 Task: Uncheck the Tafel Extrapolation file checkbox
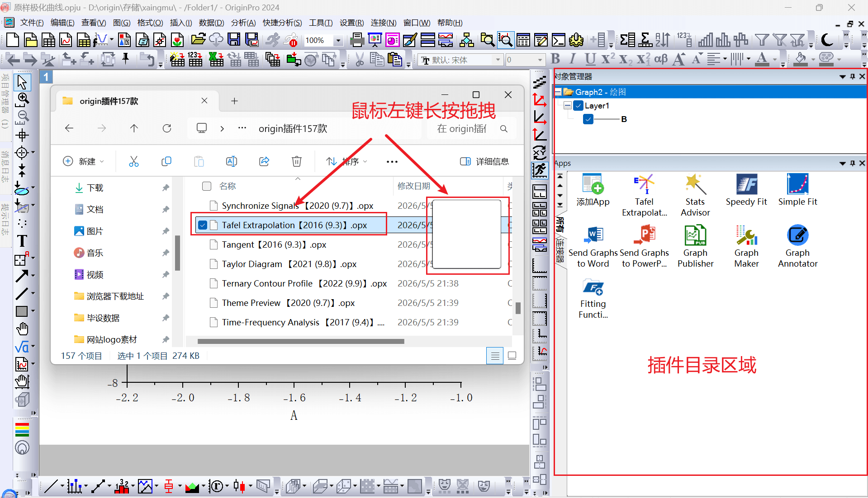tap(203, 225)
